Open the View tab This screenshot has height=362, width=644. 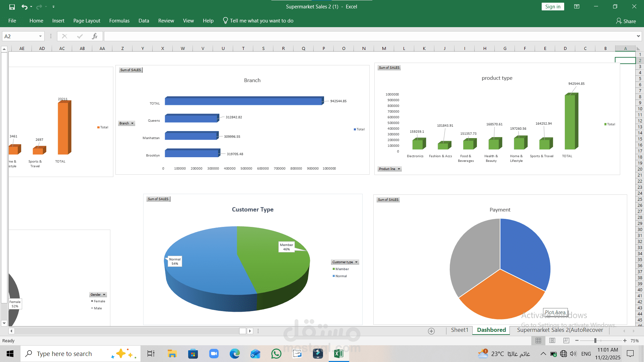click(x=189, y=21)
